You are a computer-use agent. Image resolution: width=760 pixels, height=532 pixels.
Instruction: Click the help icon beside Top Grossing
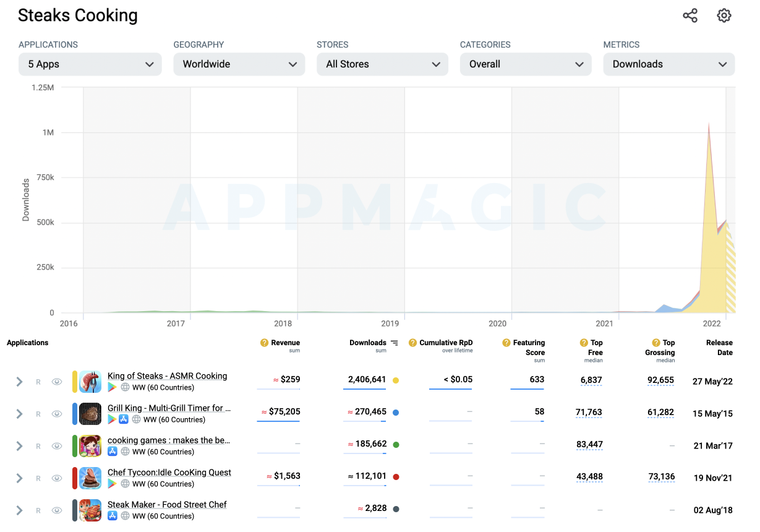(x=656, y=343)
